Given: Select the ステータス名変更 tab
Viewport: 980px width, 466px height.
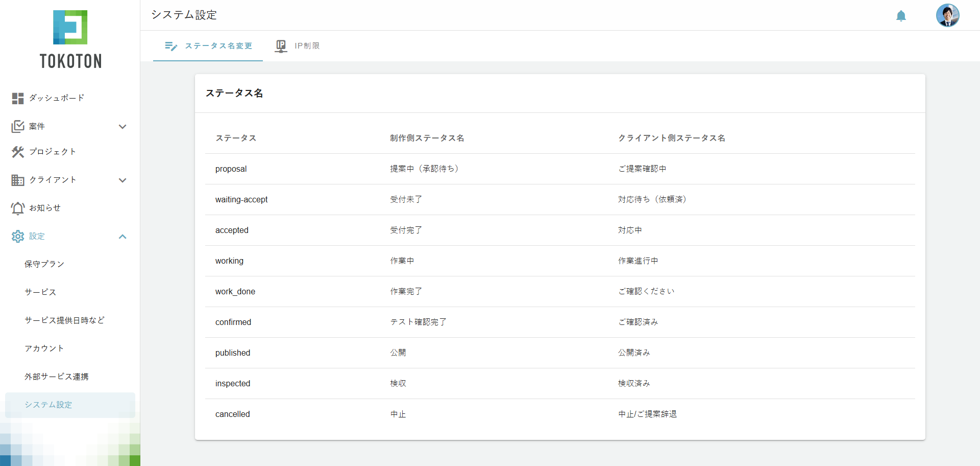Looking at the screenshot, I should (x=208, y=45).
